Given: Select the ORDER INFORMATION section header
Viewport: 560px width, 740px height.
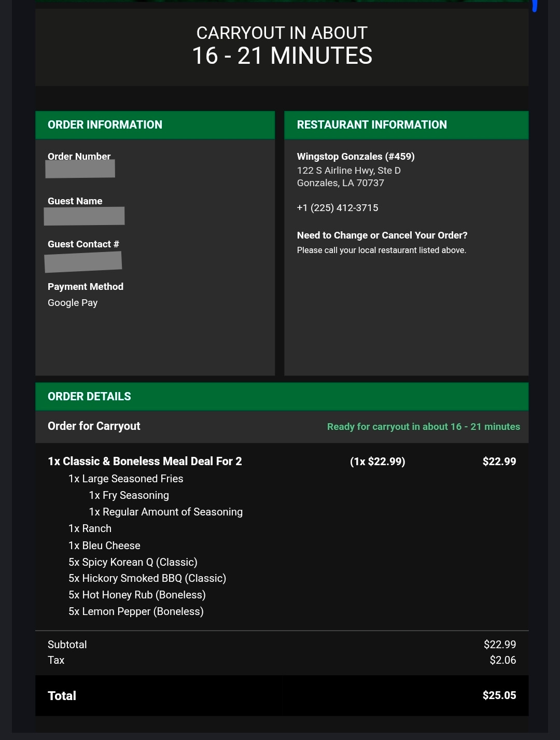Looking at the screenshot, I should click(105, 125).
